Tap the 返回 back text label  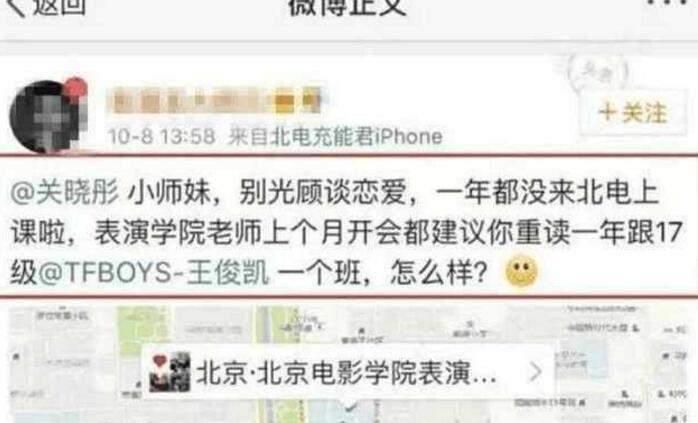60,6
